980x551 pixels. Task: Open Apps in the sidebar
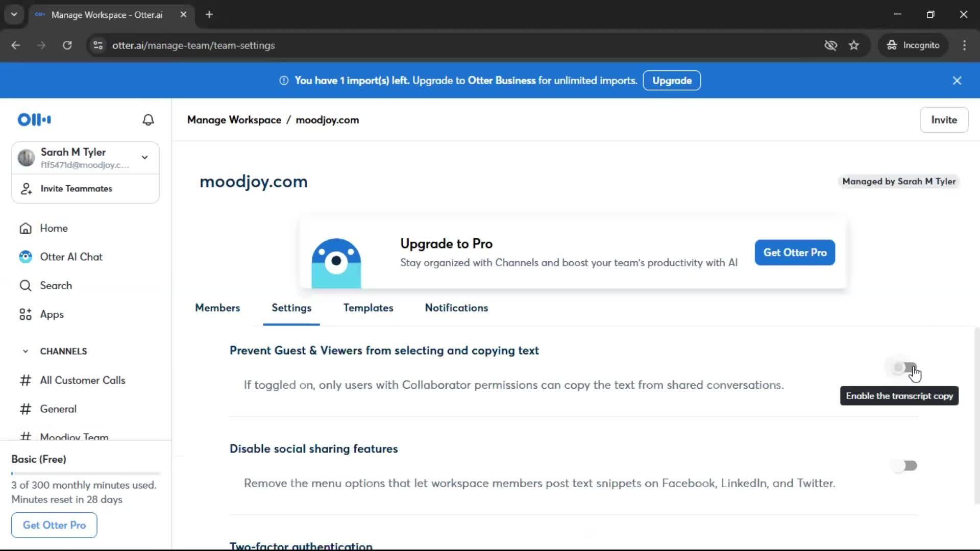point(52,315)
